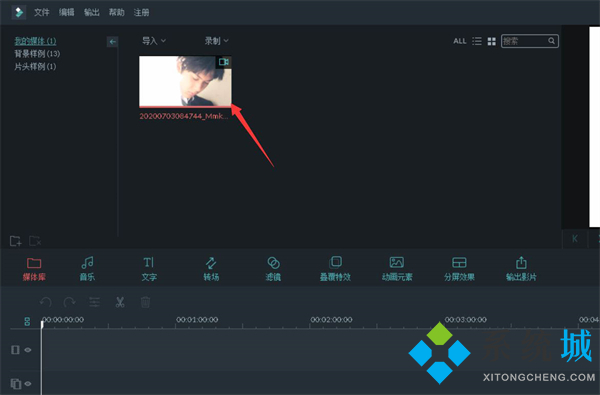
Task: Click the video camera badge on thumbnail
Action: click(223, 62)
